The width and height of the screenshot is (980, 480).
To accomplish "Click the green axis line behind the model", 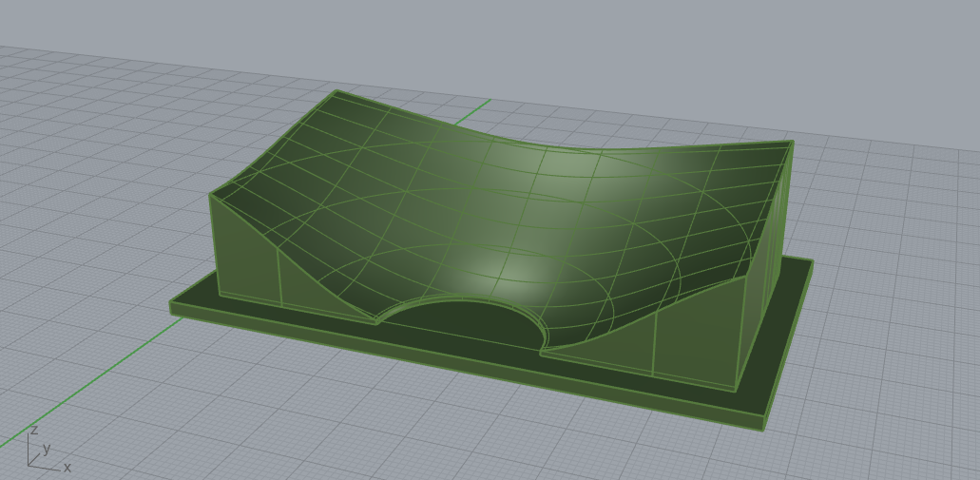I will 475,106.
